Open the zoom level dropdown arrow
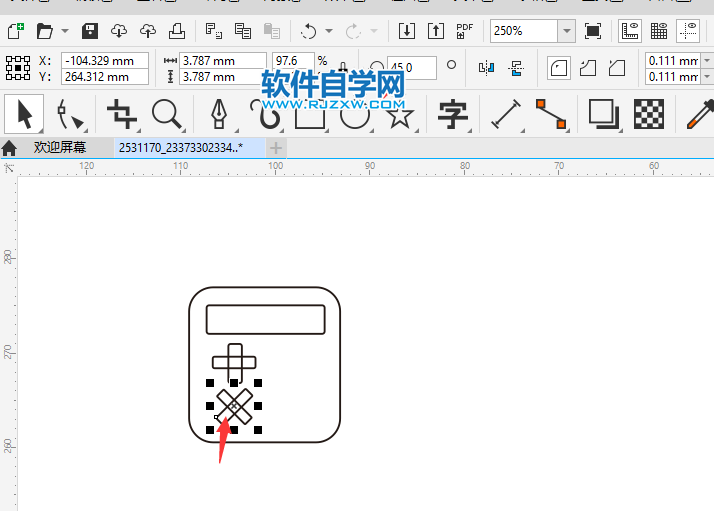The image size is (714, 511). click(566, 31)
